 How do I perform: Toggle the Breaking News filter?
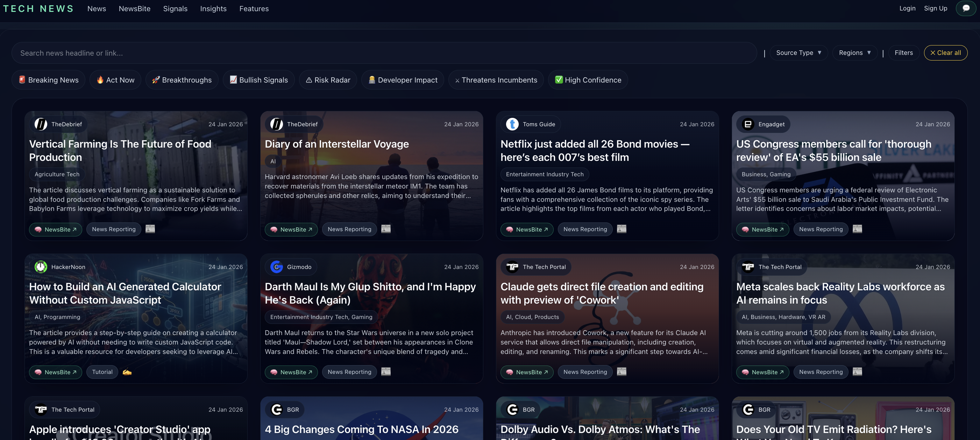(x=48, y=80)
